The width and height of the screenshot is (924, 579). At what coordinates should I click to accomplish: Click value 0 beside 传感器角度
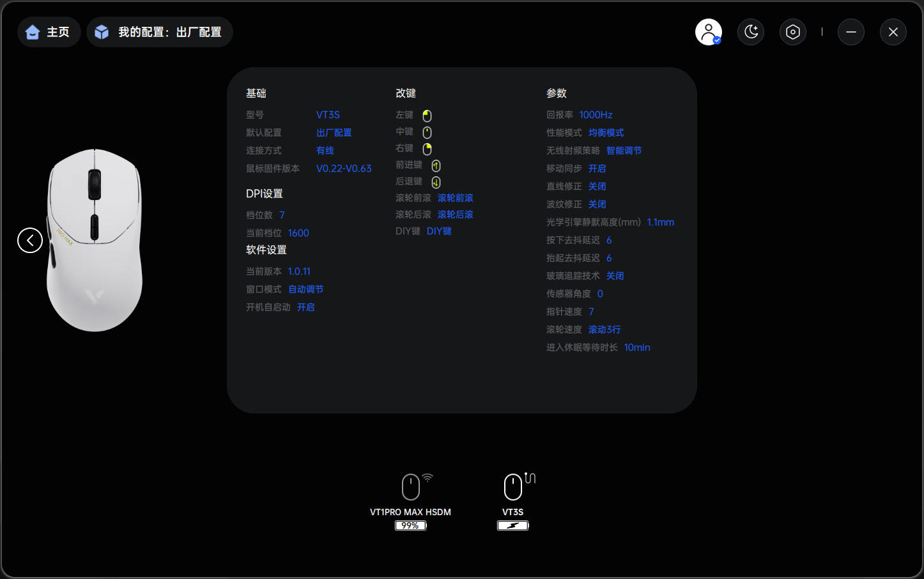600,294
